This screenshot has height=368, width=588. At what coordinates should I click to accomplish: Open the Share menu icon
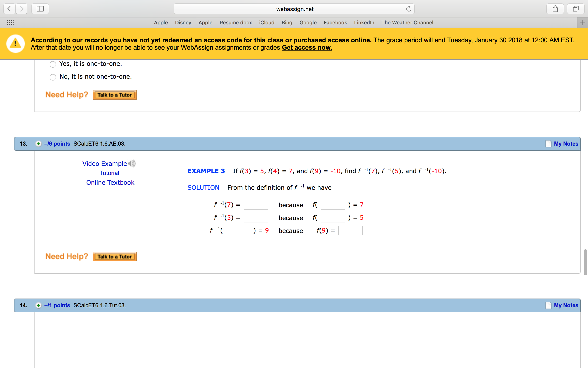pyautogui.click(x=555, y=9)
